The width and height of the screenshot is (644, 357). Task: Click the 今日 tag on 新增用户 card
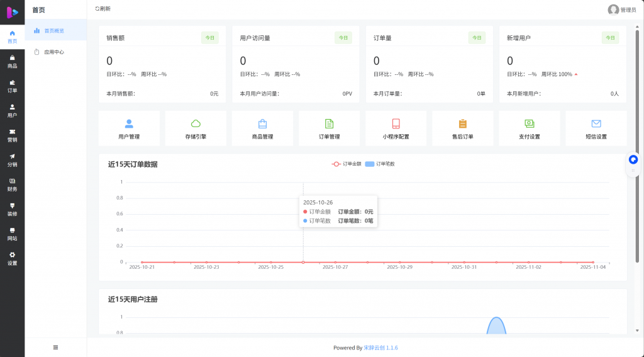pos(610,38)
